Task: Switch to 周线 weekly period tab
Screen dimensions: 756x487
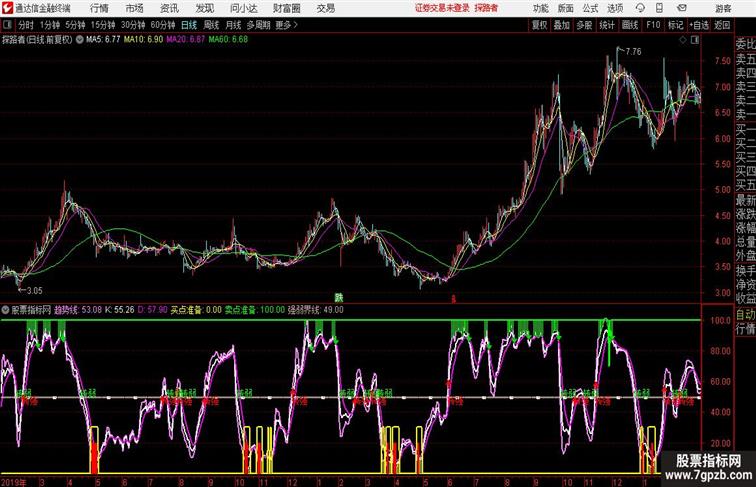Action: coord(211,25)
